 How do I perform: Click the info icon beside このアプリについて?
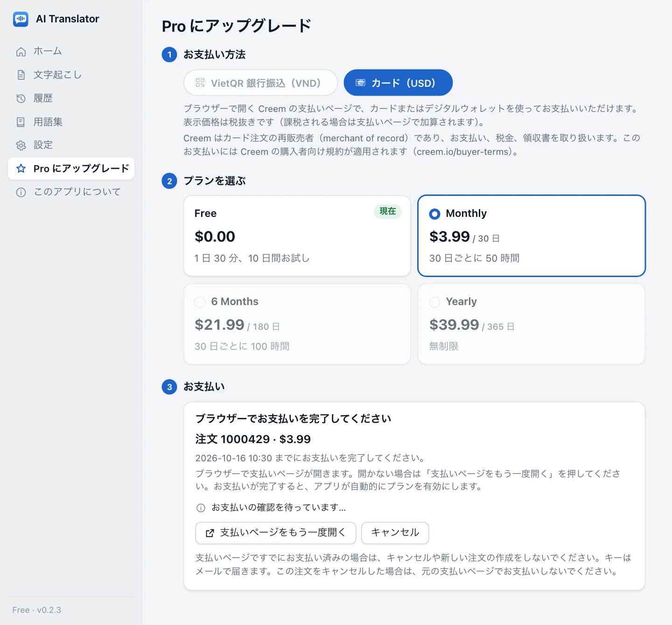point(21,192)
